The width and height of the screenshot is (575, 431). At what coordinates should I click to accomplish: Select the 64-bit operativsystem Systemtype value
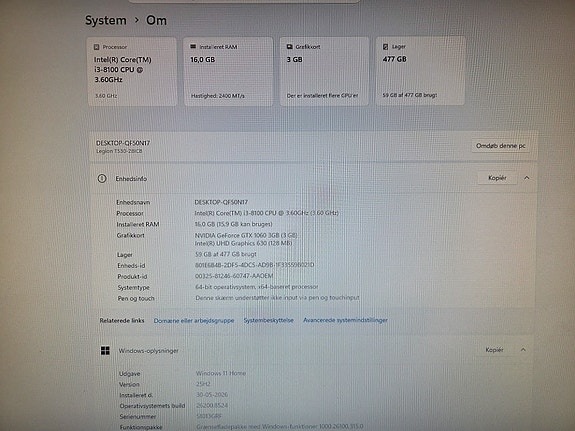pos(257,287)
